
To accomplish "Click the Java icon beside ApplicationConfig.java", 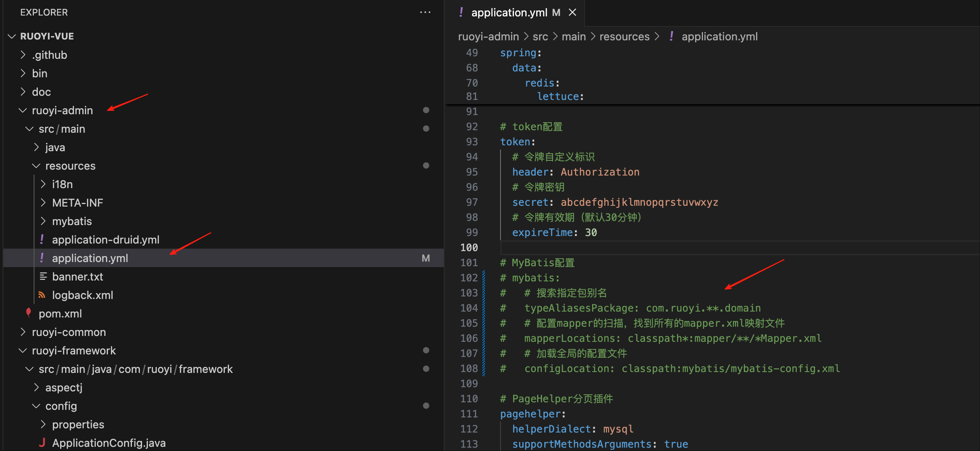I will coord(42,443).
